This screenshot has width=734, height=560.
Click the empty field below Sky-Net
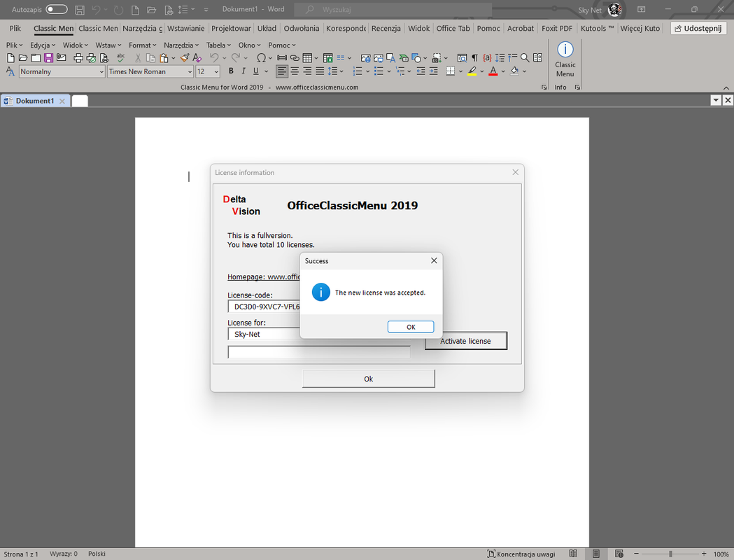click(x=319, y=352)
